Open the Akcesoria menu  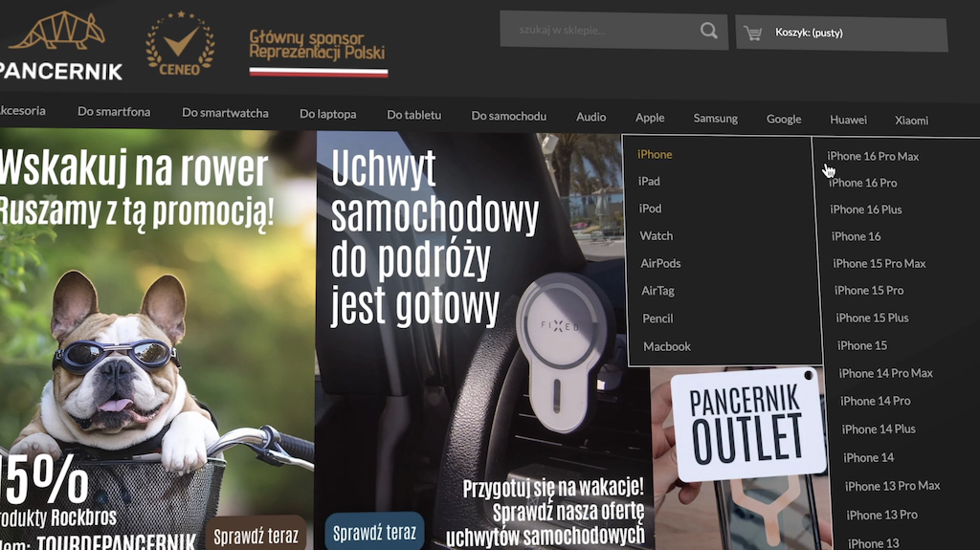[x=23, y=111]
